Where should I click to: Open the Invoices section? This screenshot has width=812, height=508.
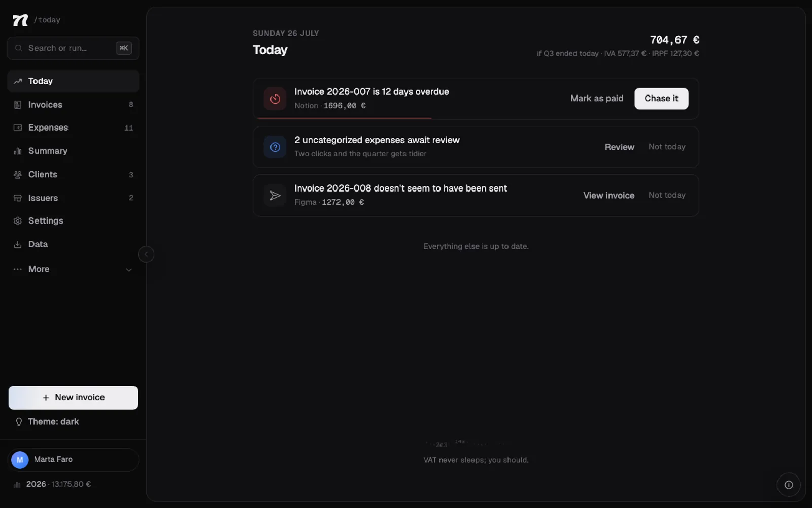point(73,105)
